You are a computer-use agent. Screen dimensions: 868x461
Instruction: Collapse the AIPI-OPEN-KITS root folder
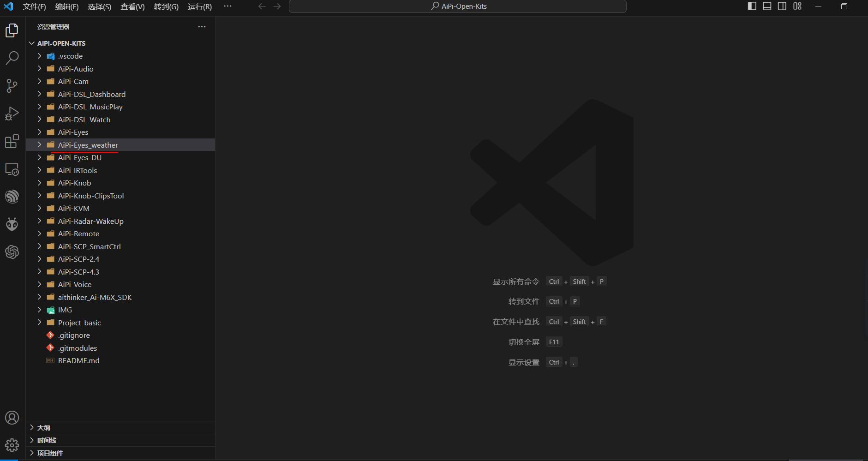(120, 43)
